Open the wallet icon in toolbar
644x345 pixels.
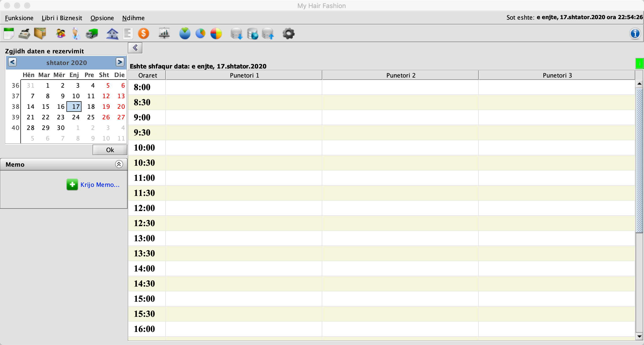click(40, 33)
